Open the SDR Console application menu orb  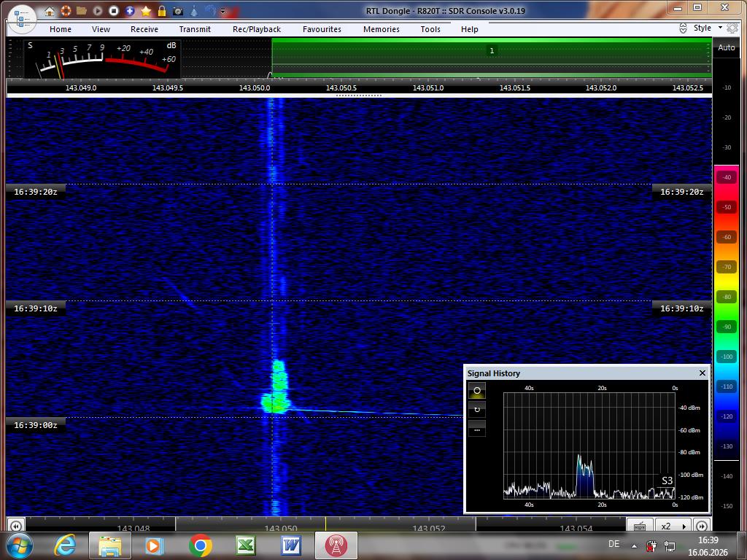click(x=22, y=19)
